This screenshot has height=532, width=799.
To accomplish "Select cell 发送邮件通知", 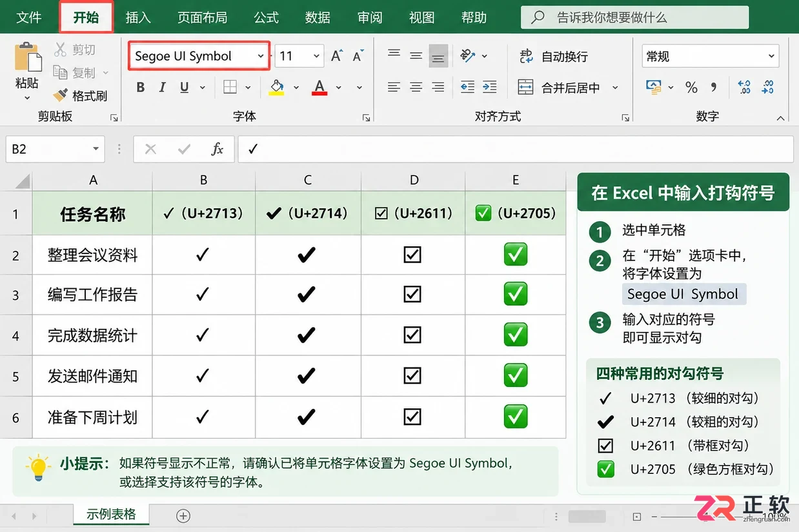I will tap(92, 377).
